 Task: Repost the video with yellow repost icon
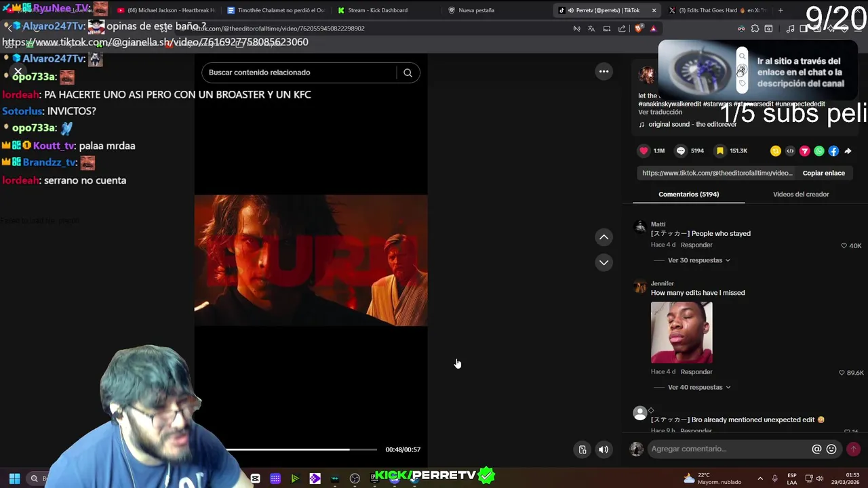776,151
